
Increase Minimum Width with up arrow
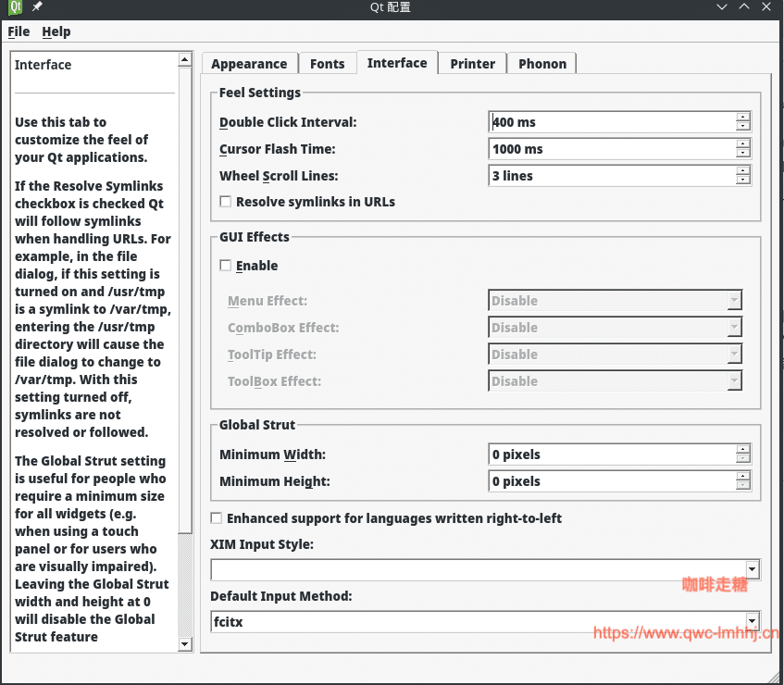pos(743,450)
